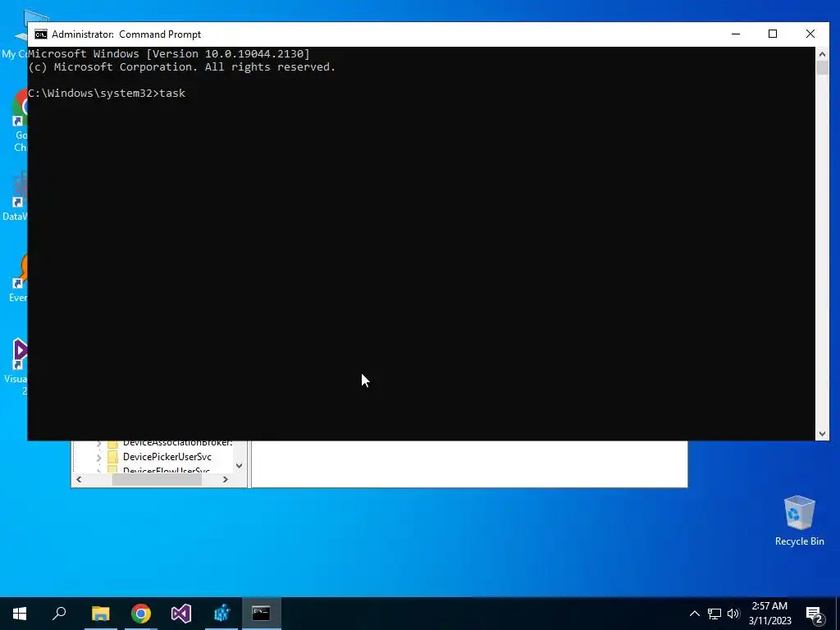Click registry tree vertical scroll down arrow
Viewport: 840px width, 630px height.
[x=239, y=466]
